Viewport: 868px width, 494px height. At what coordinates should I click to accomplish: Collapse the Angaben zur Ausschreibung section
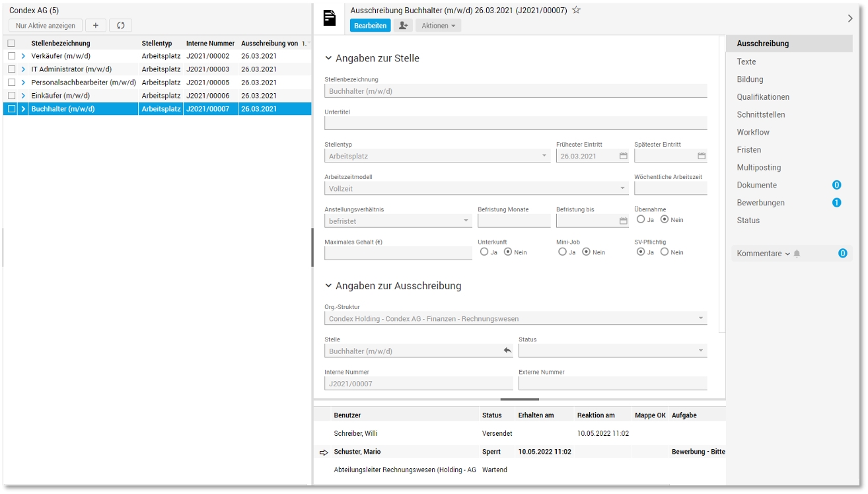[328, 286]
